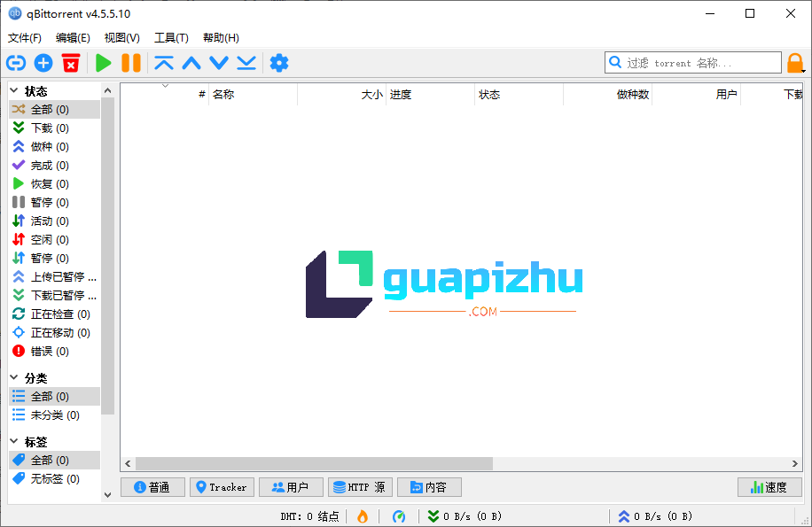The image size is (812, 527).
Task: Select 完成 (0) status filter
Action: pos(54,165)
